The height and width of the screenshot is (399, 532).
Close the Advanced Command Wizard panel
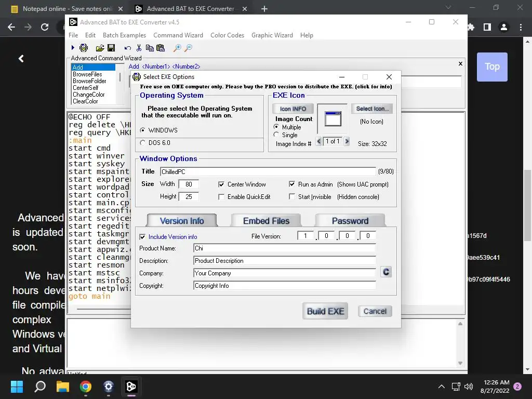(x=460, y=63)
